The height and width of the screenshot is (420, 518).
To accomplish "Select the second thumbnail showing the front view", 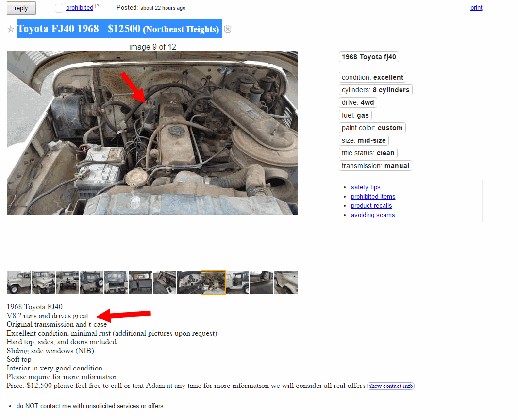I will (43, 283).
